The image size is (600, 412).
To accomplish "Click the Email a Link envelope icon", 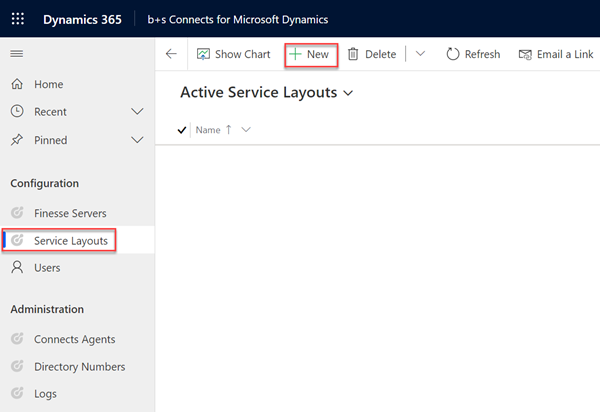I will point(525,55).
